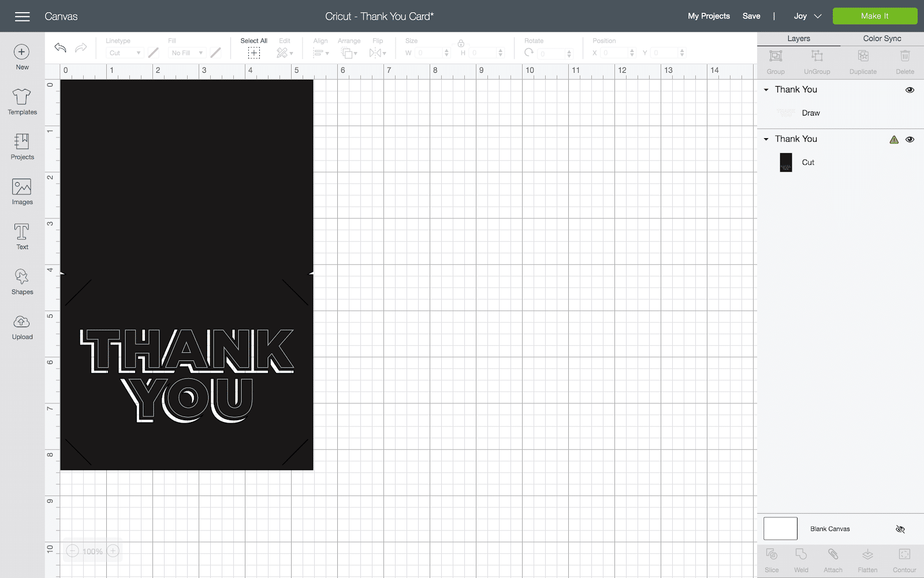Open the hamburger menu

(22, 16)
